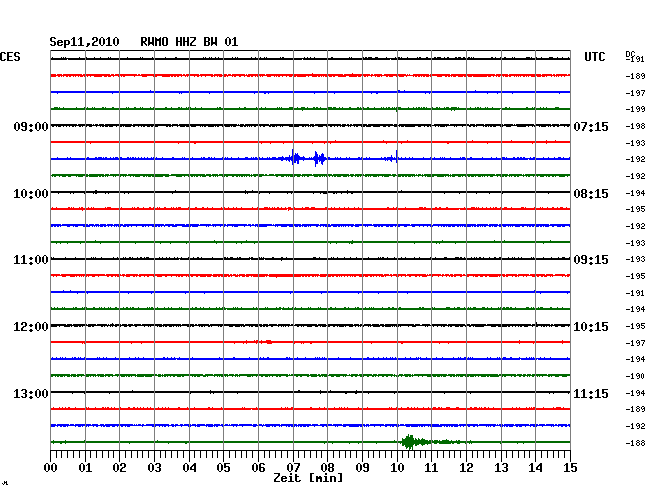The height and width of the screenshot is (494, 650).
Task: Select minute tick label 08
Action: tap(327, 467)
